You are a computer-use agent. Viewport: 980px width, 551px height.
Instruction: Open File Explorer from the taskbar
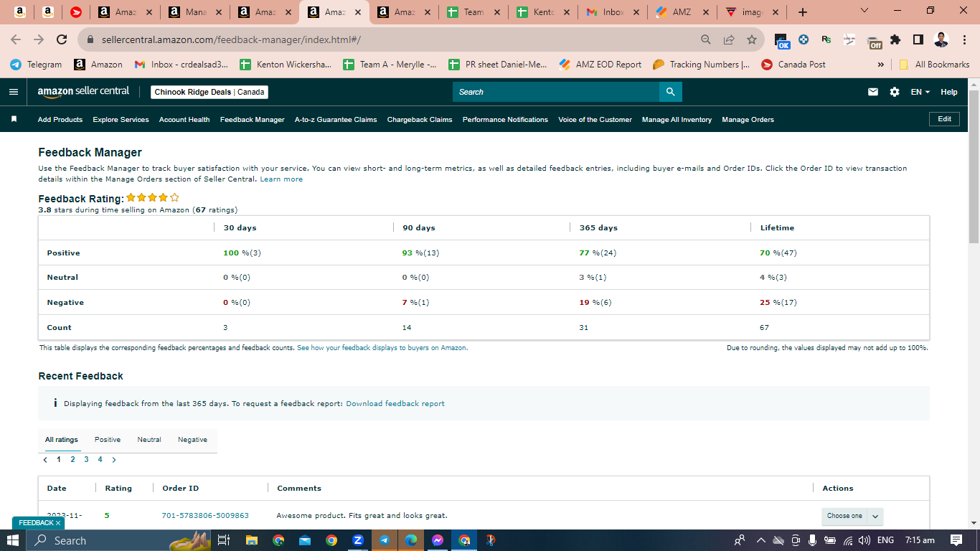[x=251, y=540]
